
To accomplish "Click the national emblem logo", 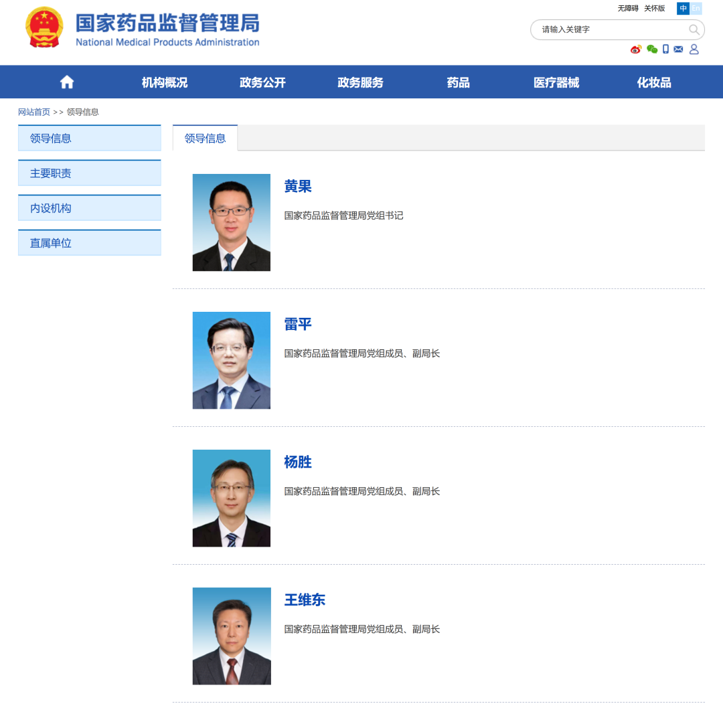I will click(44, 27).
